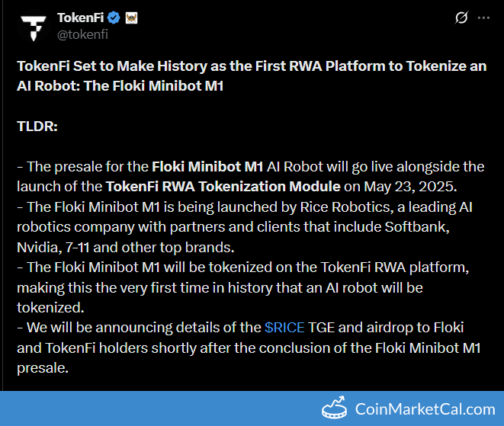The image size is (504, 426).
Task: Follow the $RICE cashtag link
Action: (284, 328)
